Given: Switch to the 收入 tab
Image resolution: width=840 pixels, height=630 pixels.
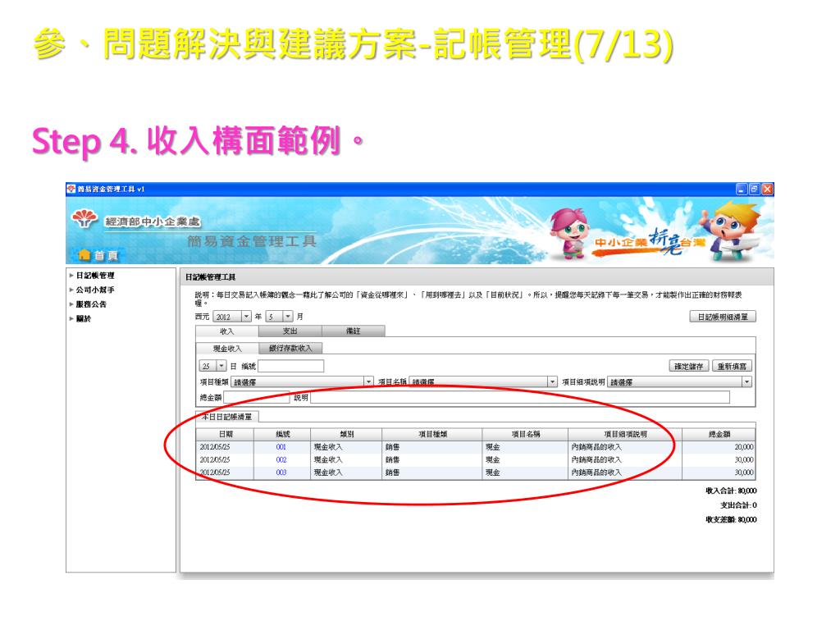Looking at the screenshot, I should pyautogui.click(x=227, y=331).
